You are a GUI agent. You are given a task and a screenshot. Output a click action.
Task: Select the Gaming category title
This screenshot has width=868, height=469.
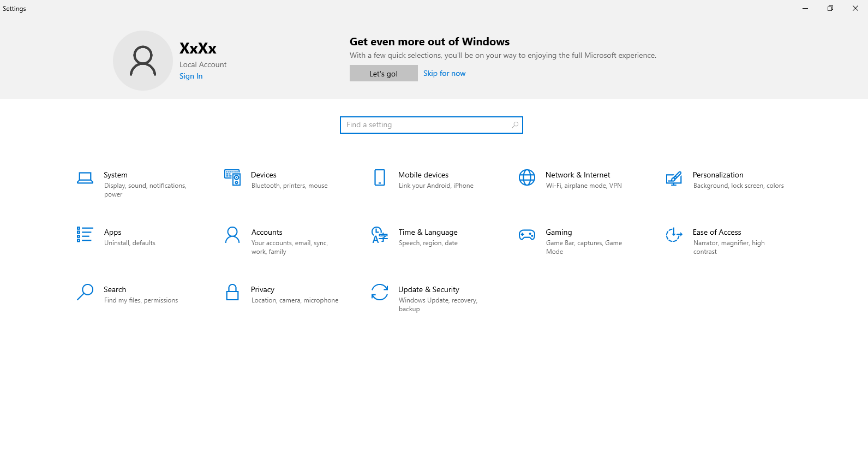coord(559,232)
